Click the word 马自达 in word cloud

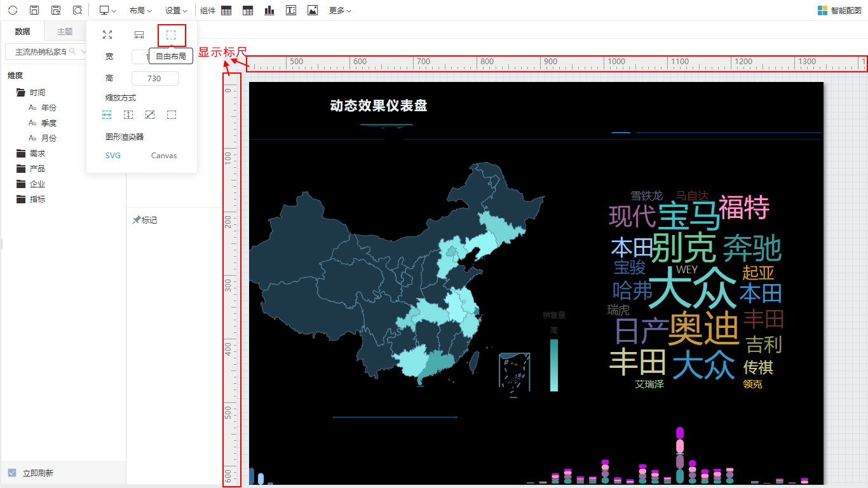692,196
